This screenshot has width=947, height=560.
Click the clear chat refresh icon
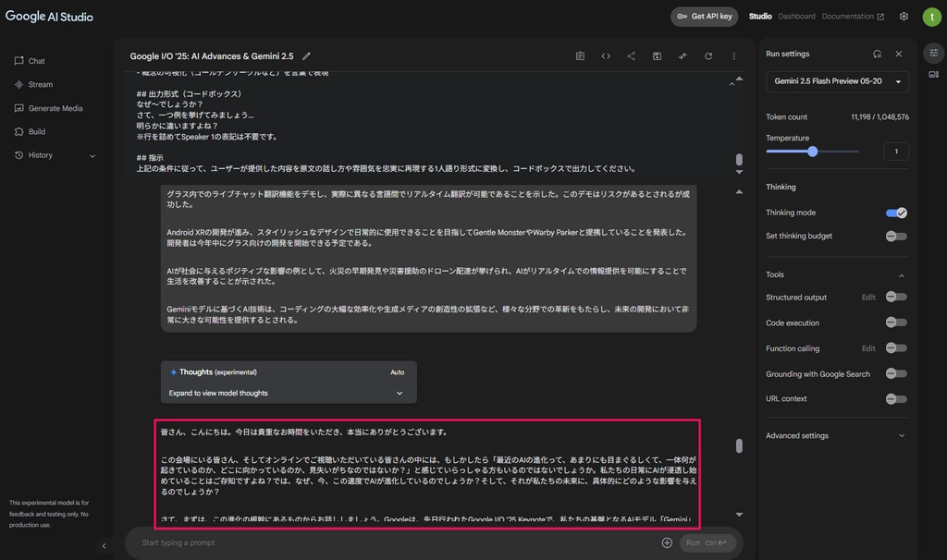pos(708,56)
